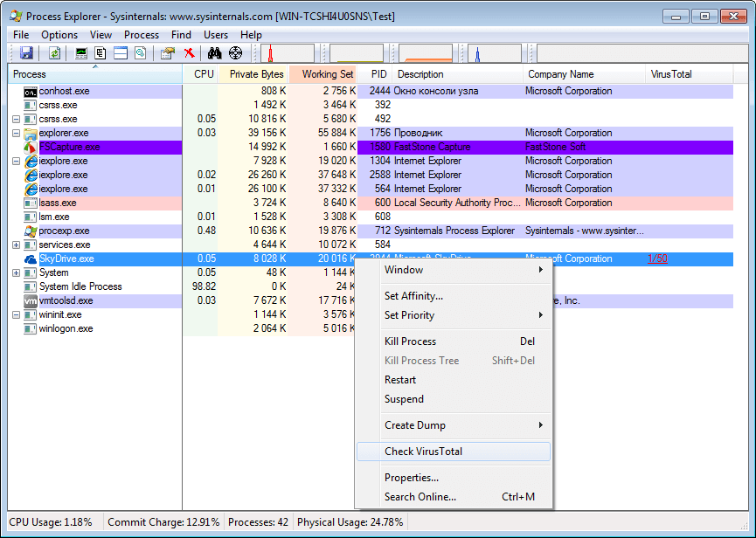Click the explorer.exe folder icon
This screenshot has width=756, height=538.
click(x=31, y=134)
